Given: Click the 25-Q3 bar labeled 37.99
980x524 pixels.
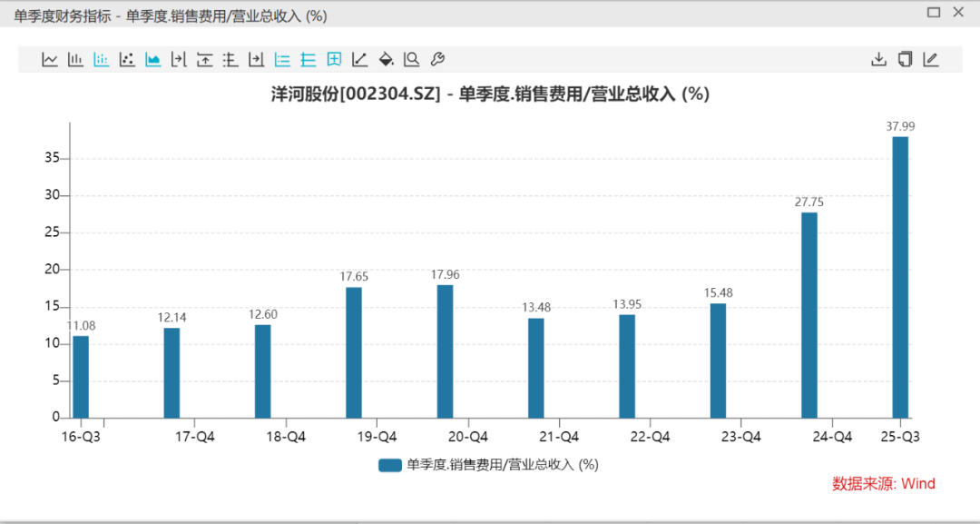Looking at the screenshot, I should [x=900, y=277].
